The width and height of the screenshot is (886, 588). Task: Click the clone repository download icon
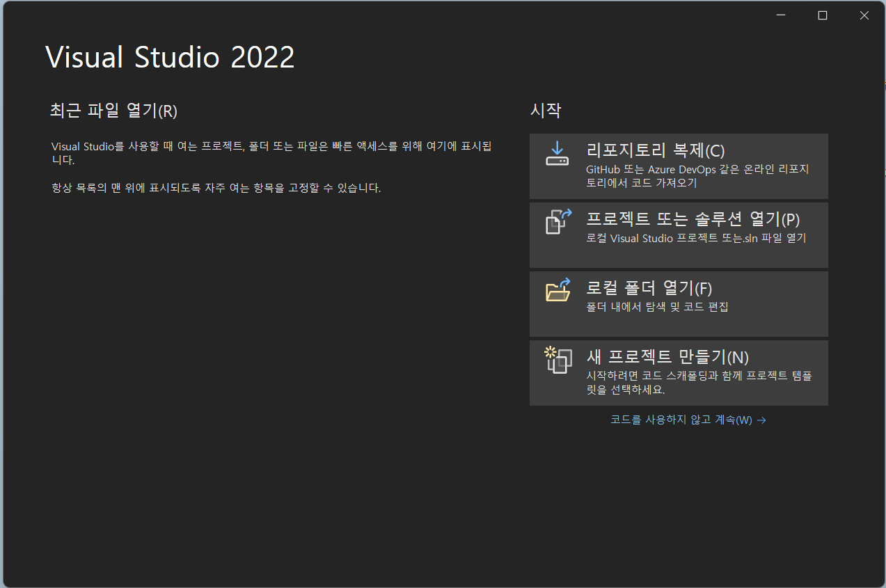(x=557, y=154)
